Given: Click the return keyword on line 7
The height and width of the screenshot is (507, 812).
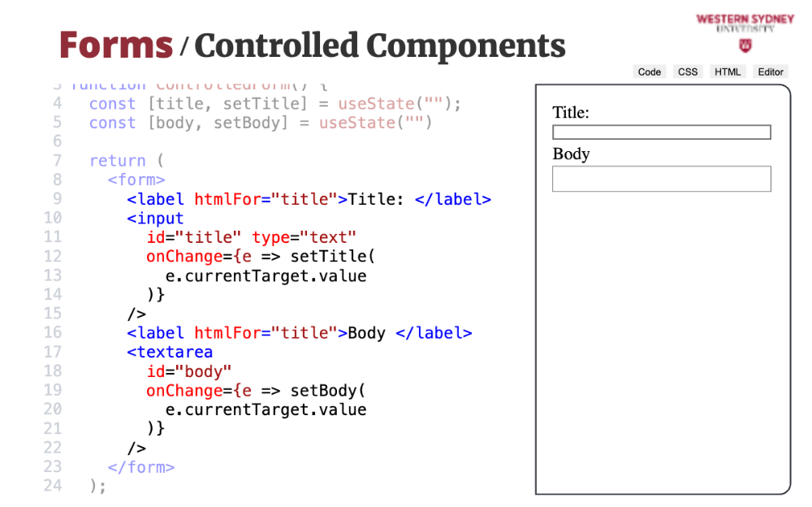Looking at the screenshot, I should (x=118, y=161).
